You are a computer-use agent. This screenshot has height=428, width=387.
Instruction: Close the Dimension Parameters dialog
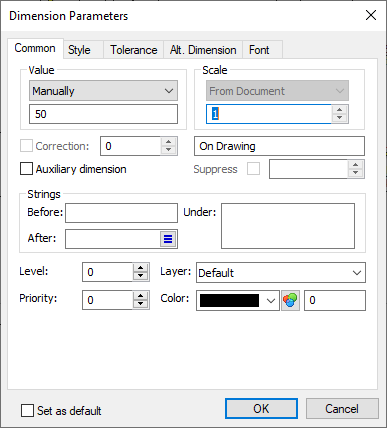[x=371, y=15]
